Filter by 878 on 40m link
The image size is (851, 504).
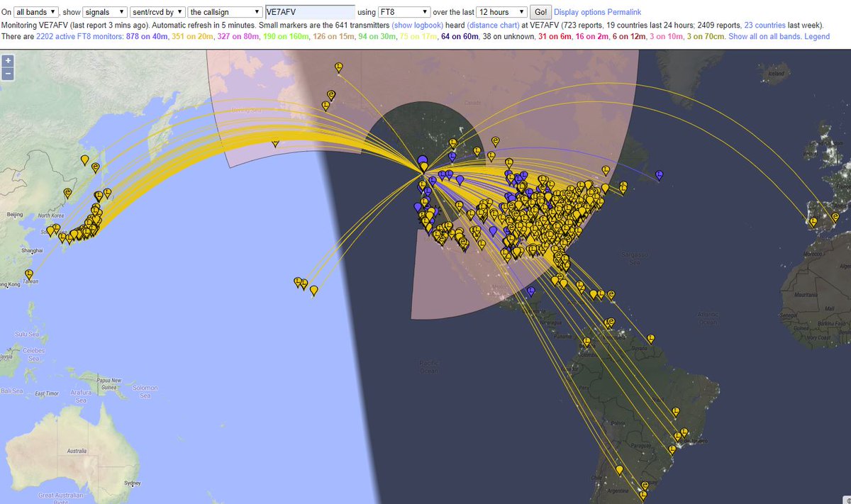pos(146,35)
